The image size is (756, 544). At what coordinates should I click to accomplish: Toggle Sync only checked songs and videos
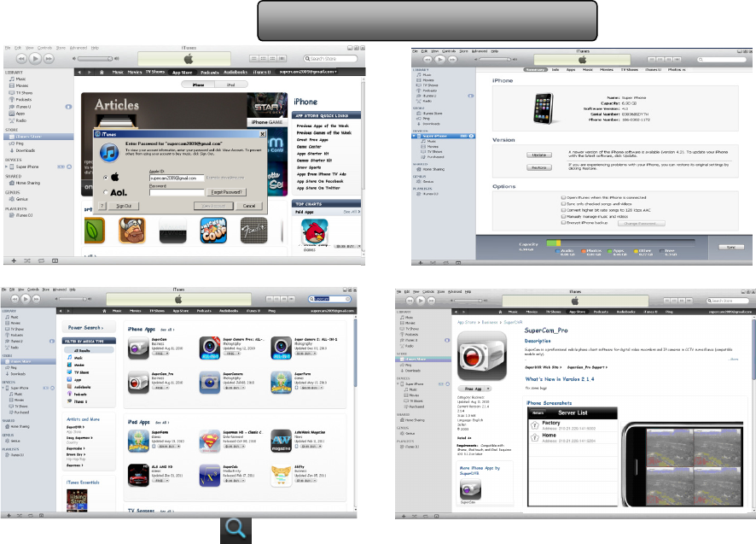click(x=563, y=204)
